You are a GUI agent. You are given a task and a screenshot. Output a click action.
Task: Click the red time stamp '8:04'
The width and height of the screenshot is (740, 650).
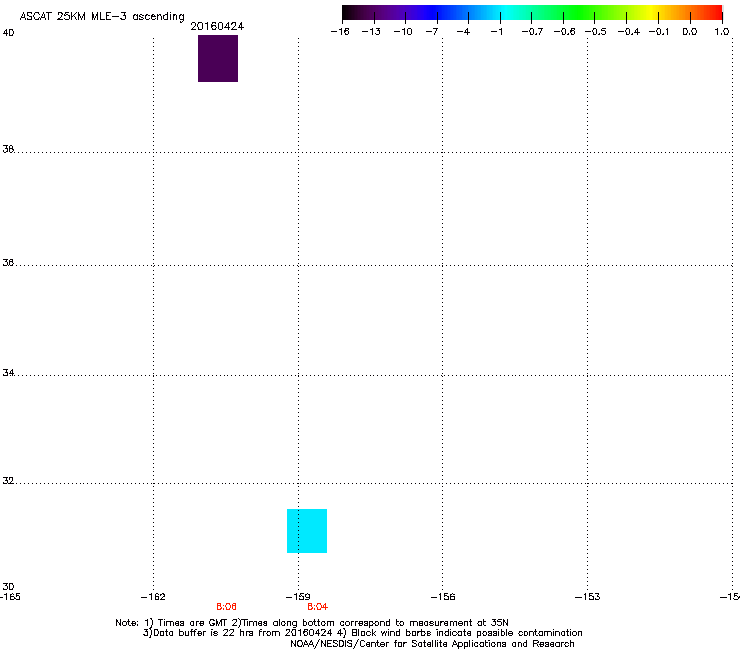point(318,607)
